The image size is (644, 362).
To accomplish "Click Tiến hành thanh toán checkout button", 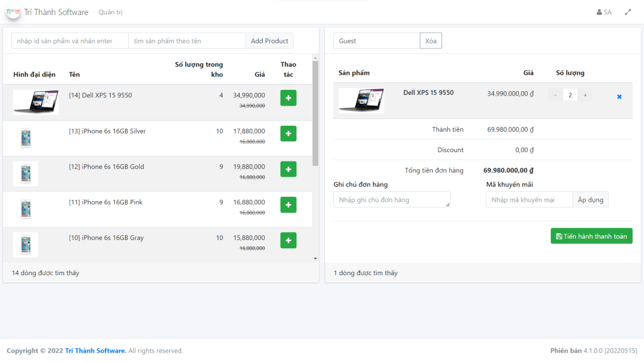I will 591,236.
